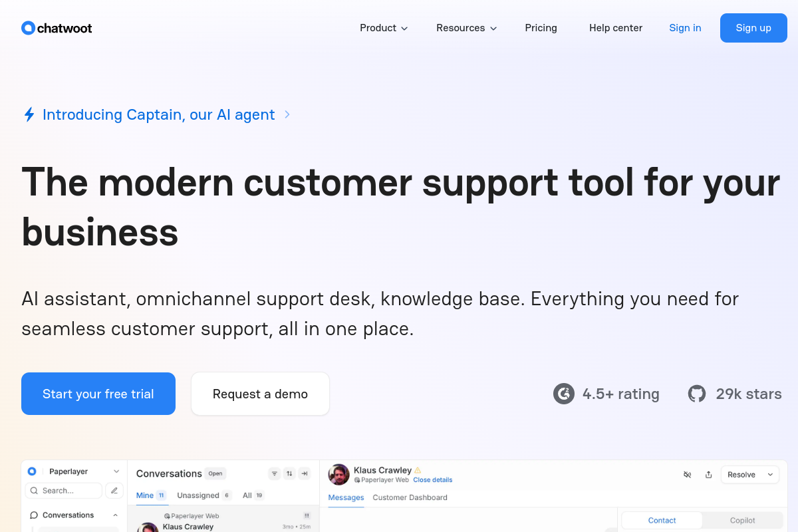
Task: Click the conversation filter icon
Action: [x=274, y=473]
